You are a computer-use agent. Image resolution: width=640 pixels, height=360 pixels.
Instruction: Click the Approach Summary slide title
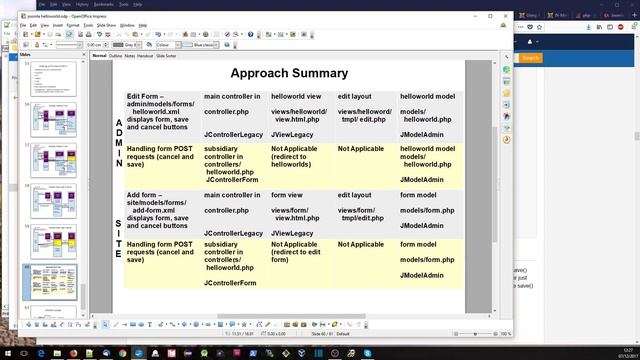[x=289, y=73]
